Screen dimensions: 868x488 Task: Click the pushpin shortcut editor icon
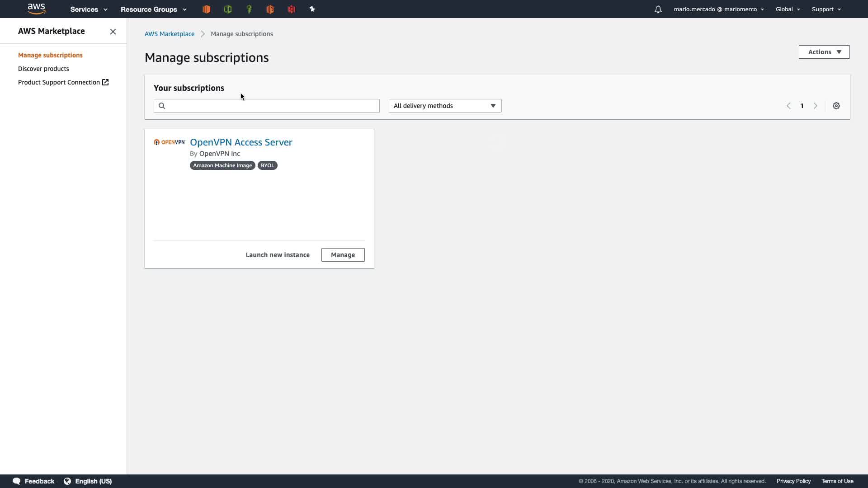pyautogui.click(x=312, y=9)
